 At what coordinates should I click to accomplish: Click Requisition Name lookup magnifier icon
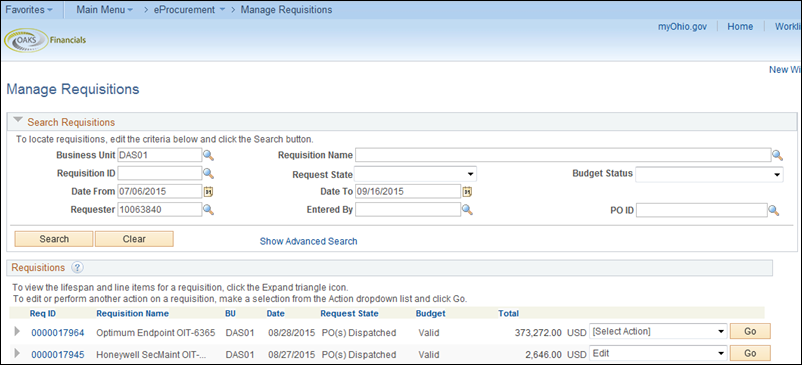(x=777, y=155)
